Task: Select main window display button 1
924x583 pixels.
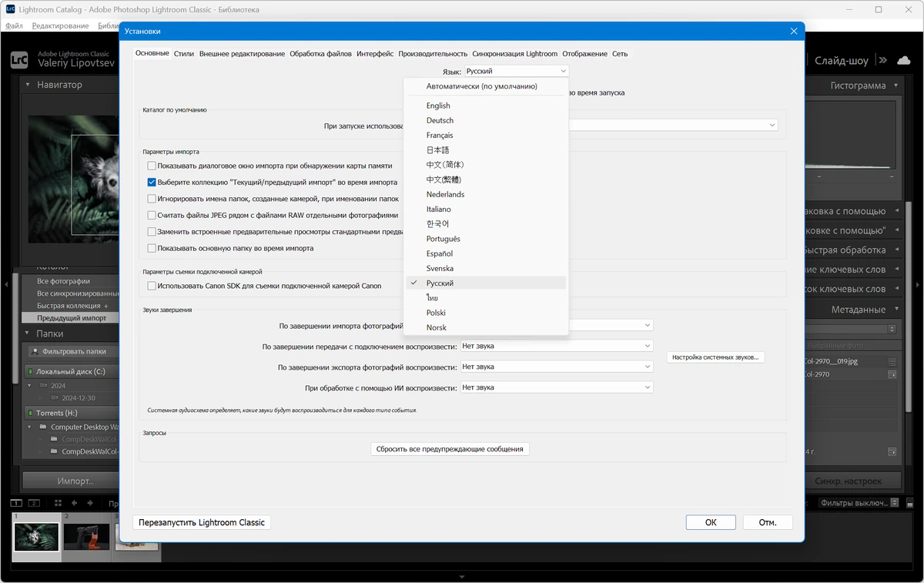Action: pyautogui.click(x=16, y=503)
